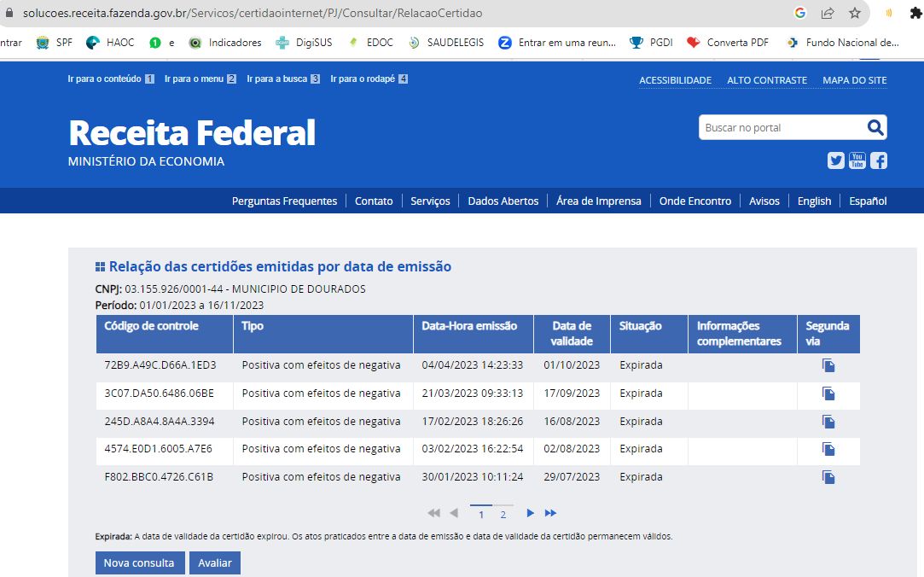Image resolution: width=924 pixels, height=577 pixels.
Task: Go to the previous results page arrow
Action: pyautogui.click(x=454, y=513)
